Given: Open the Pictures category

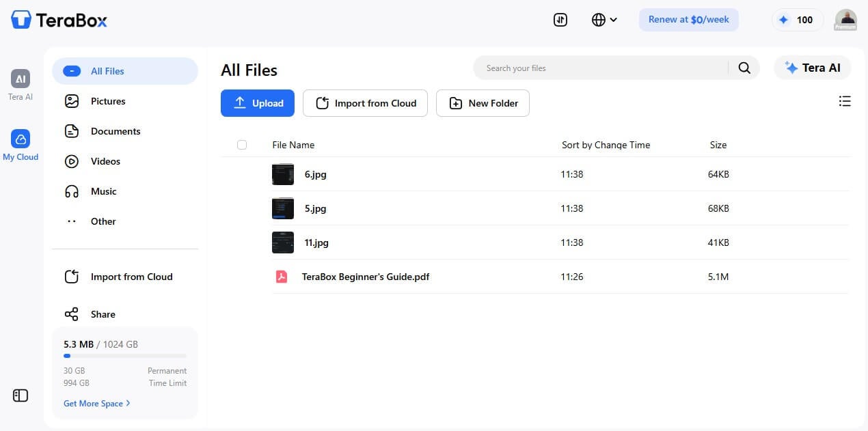Looking at the screenshot, I should (125, 101).
